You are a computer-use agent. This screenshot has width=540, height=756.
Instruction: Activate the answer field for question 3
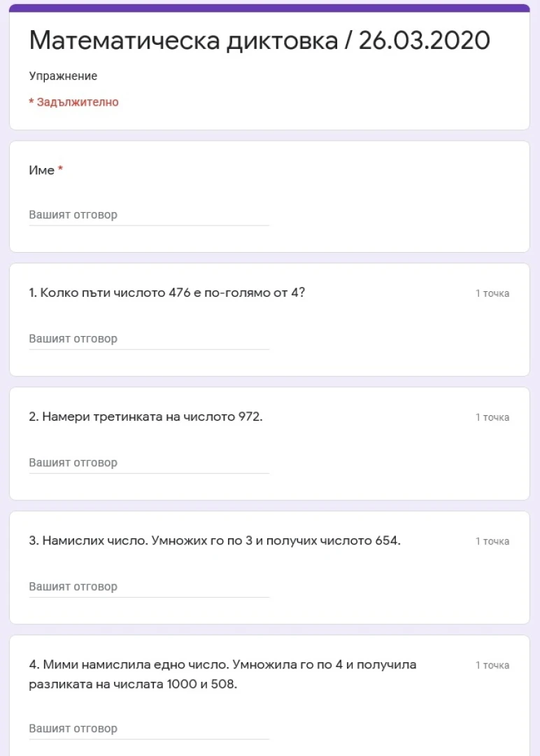tap(149, 587)
